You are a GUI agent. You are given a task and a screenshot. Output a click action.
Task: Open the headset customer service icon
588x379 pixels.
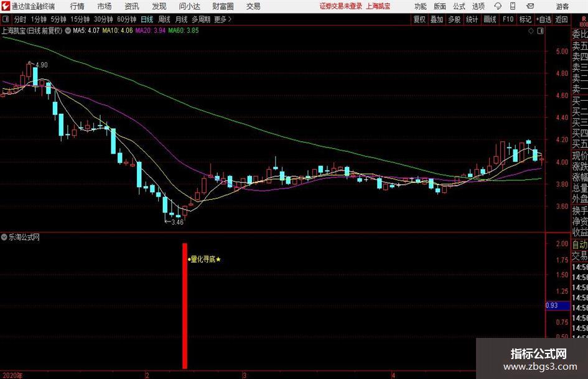point(498,6)
